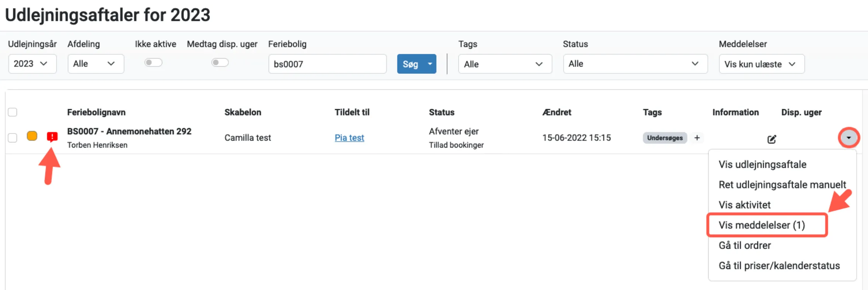Tick the BS0007 row checkbox
The height and width of the screenshot is (290, 868).
[13, 138]
